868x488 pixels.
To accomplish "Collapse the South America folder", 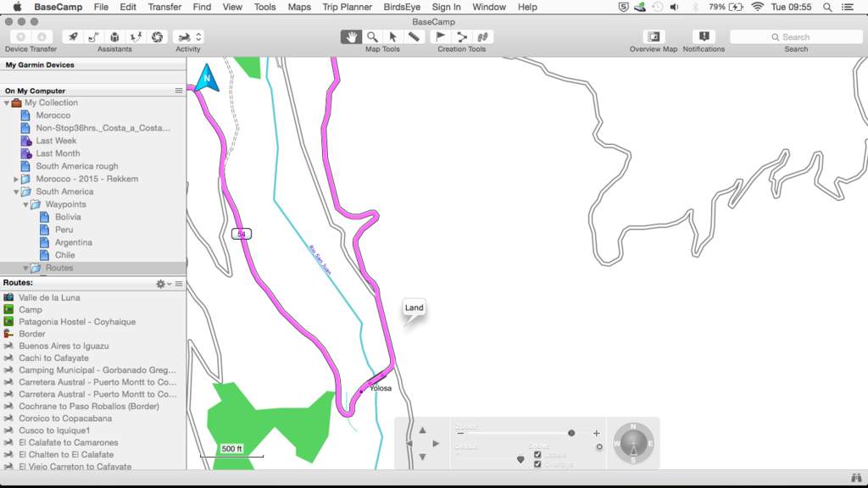I will click(16, 192).
